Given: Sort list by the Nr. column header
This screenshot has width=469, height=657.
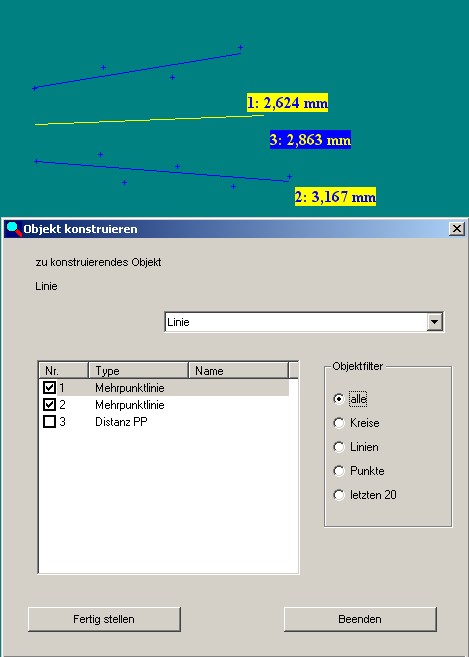Looking at the screenshot, I should pyautogui.click(x=64, y=370).
